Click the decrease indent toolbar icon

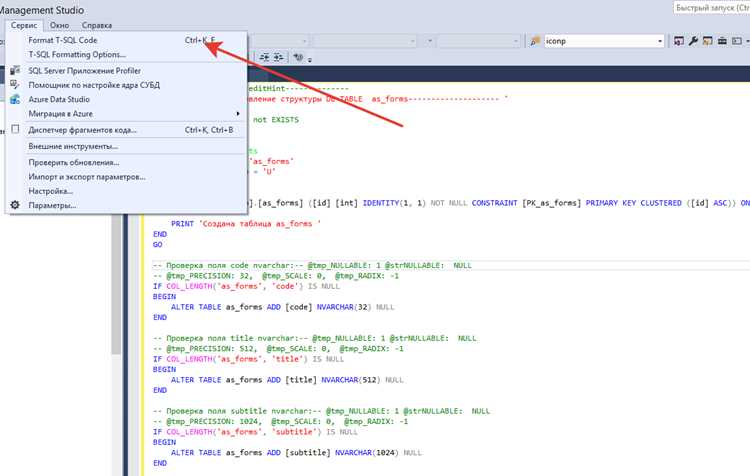click(x=265, y=57)
